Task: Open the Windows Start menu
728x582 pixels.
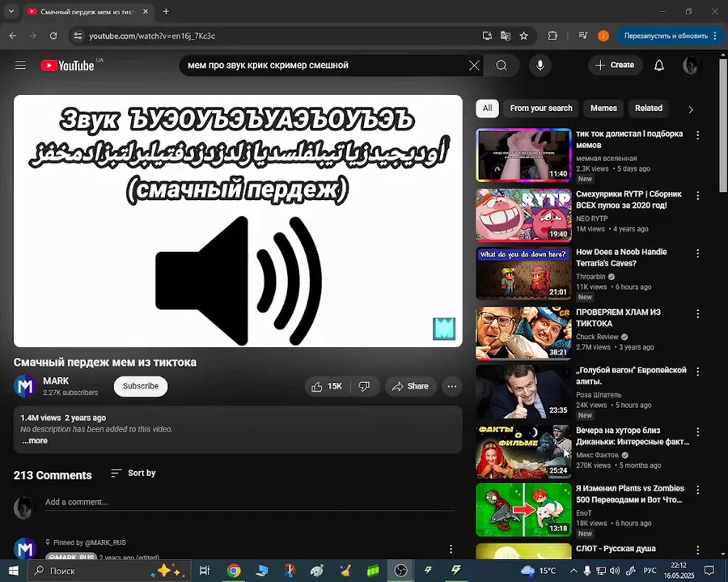Action: (x=14, y=571)
